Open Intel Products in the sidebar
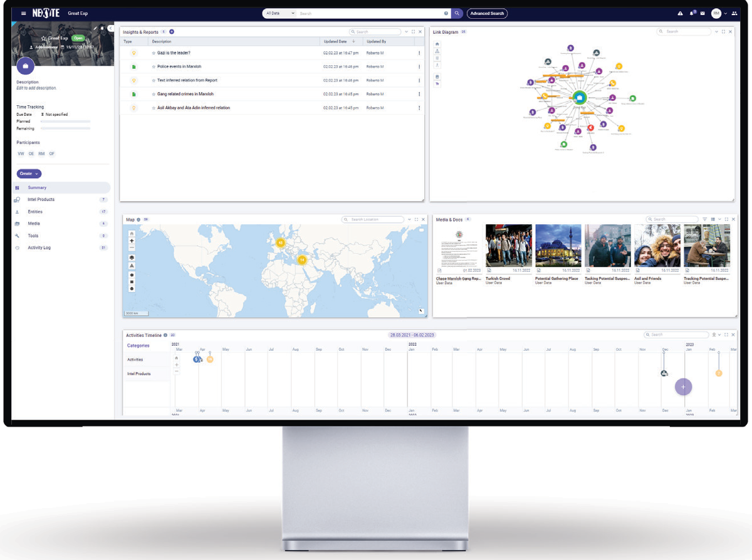Screen dimensions: 752x560 (x=41, y=200)
